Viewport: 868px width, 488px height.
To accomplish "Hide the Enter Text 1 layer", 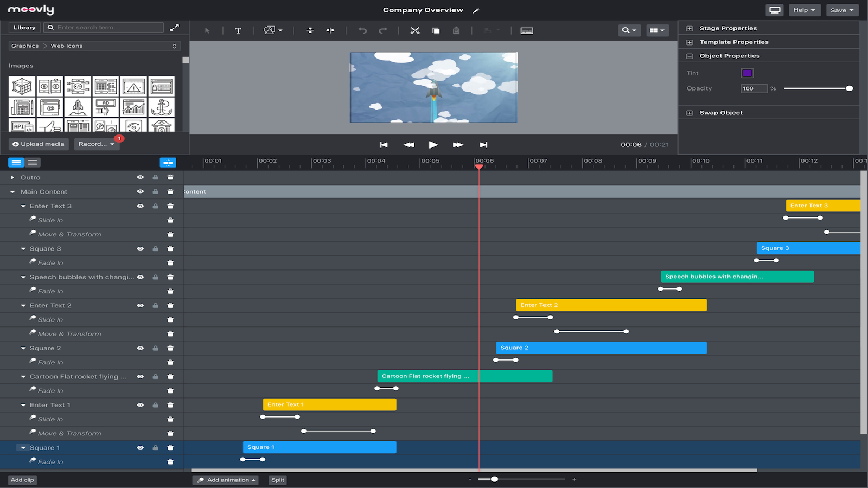I will coord(141,405).
